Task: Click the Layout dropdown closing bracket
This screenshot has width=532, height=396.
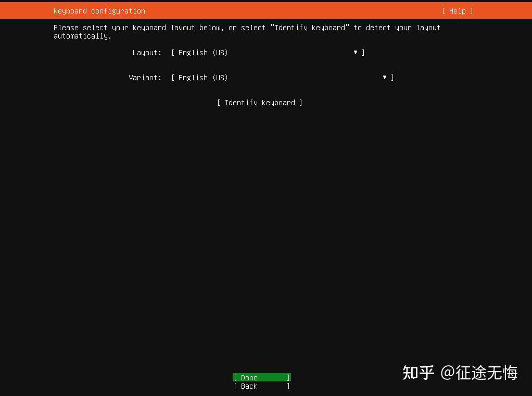Action: click(363, 52)
